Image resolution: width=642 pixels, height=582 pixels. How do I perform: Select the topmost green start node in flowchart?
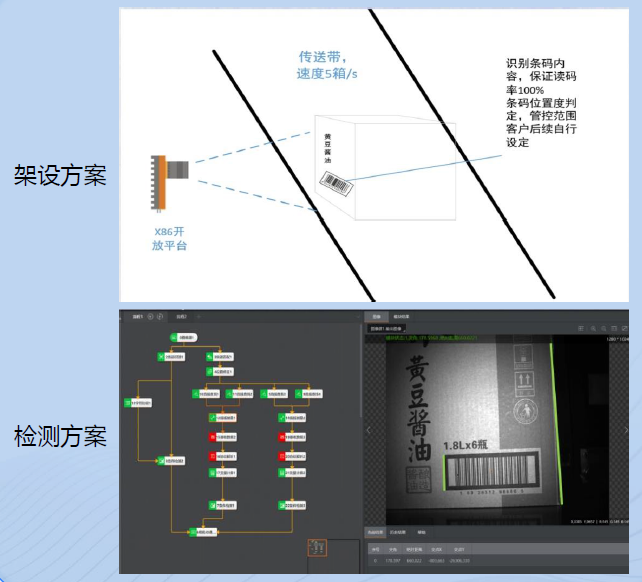tap(183, 338)
